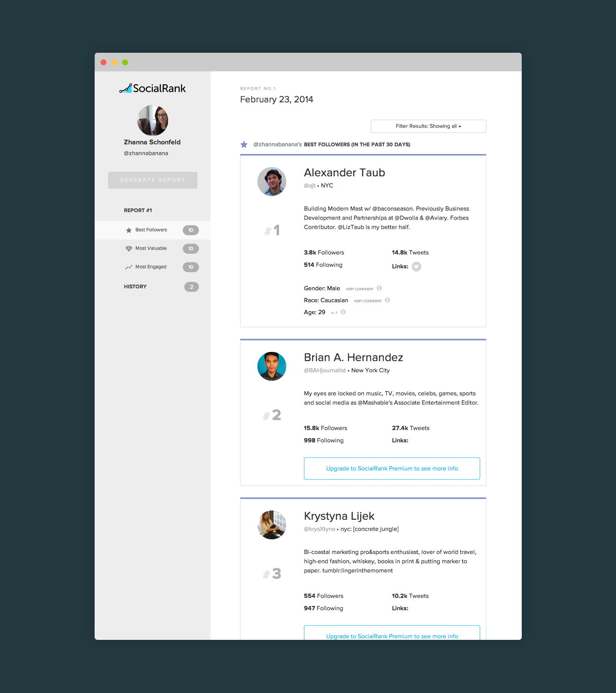Click the #3 rank number
Screen dimensions: 616x693
tap(272, 574)
